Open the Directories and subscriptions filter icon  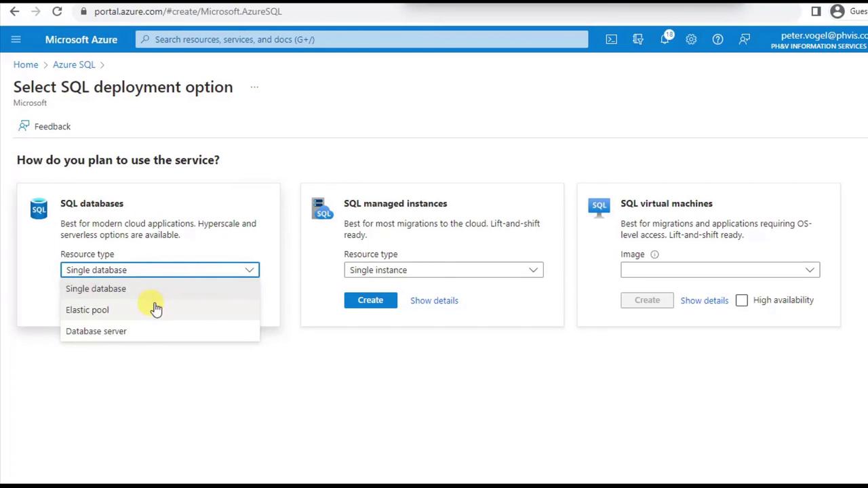click(638, 39)
